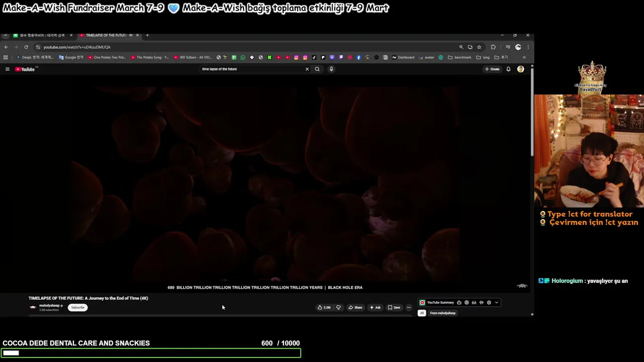
Task: Show more bookmarks overflow chevron
Action: 524,57
